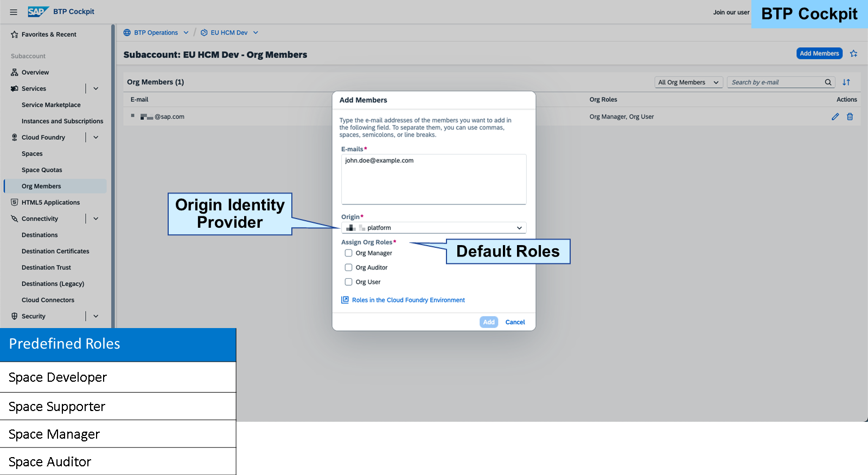Click the Favorites & Recent label
868x475 pixels.
[49, 35]
